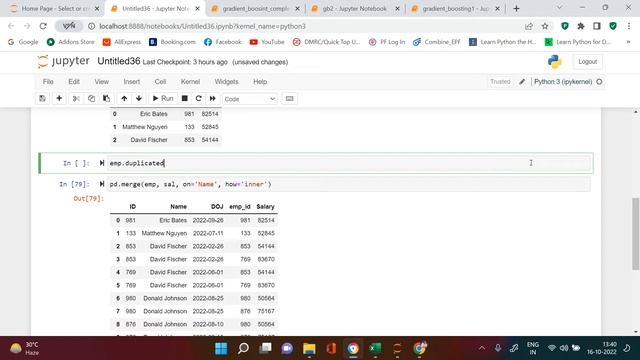Show hidden system tray icons chevron
The height and width of the screenshot is (360, 640).
(x=482, y=348)
